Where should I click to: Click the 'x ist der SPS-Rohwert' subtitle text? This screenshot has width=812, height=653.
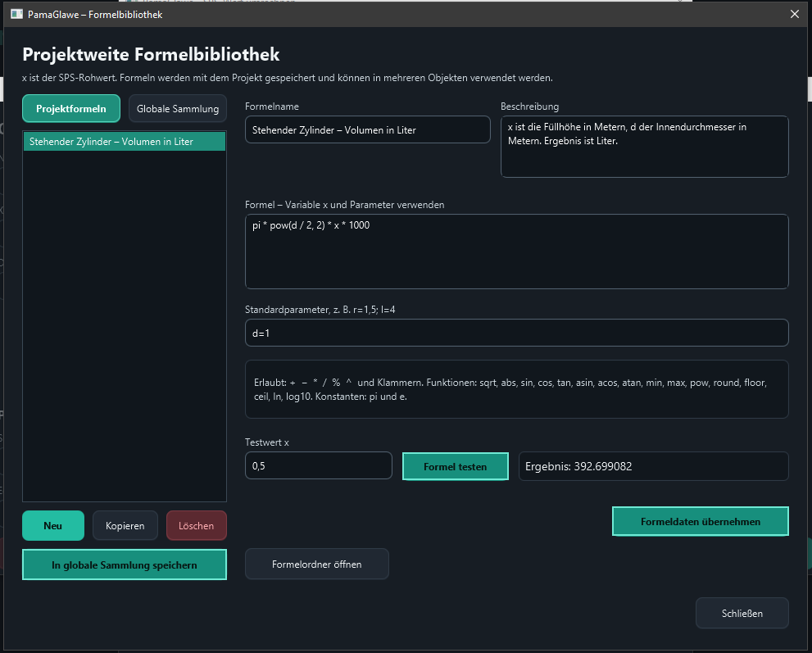[288, 78]
